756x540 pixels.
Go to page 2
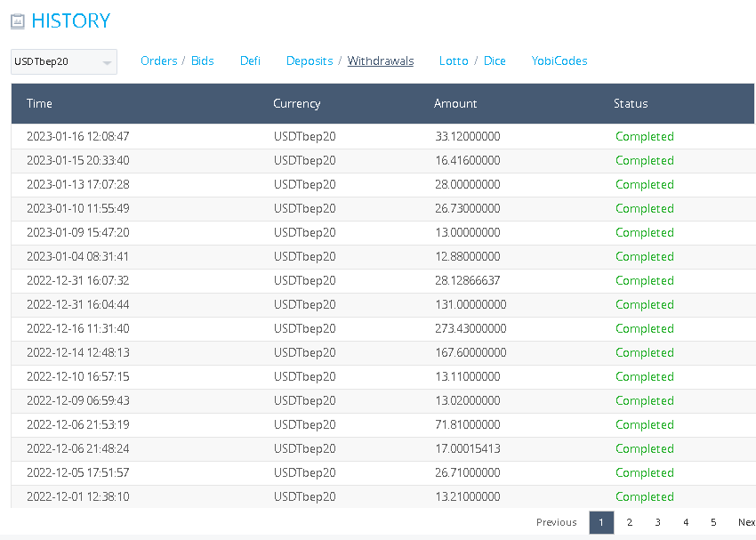[629, 522]
